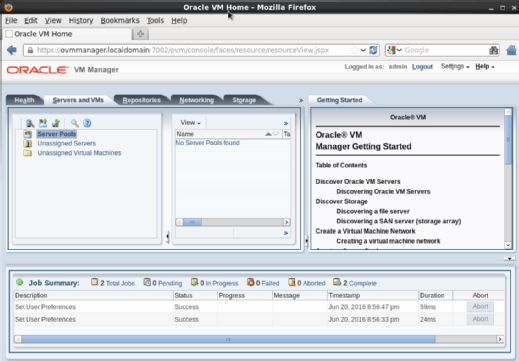This screenshot has width=519, height=362.
Task: Sort Name column descending
Action: [276, 134]
